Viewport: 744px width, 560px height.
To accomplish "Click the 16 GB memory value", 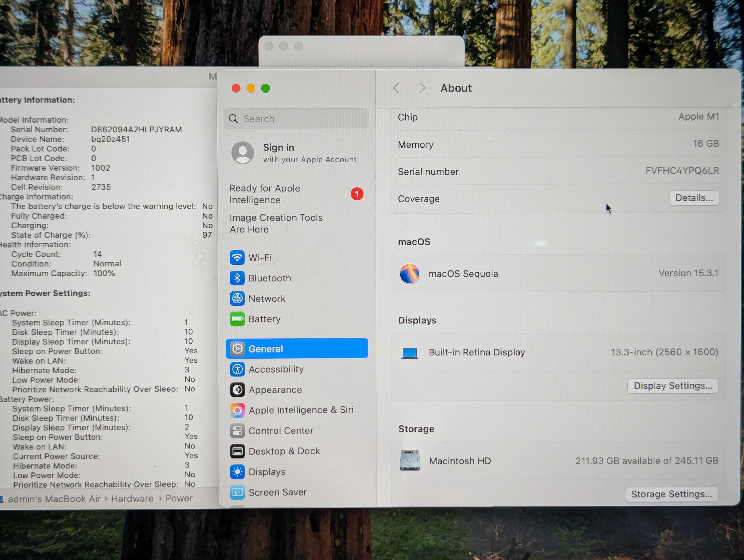I will 706,143.
